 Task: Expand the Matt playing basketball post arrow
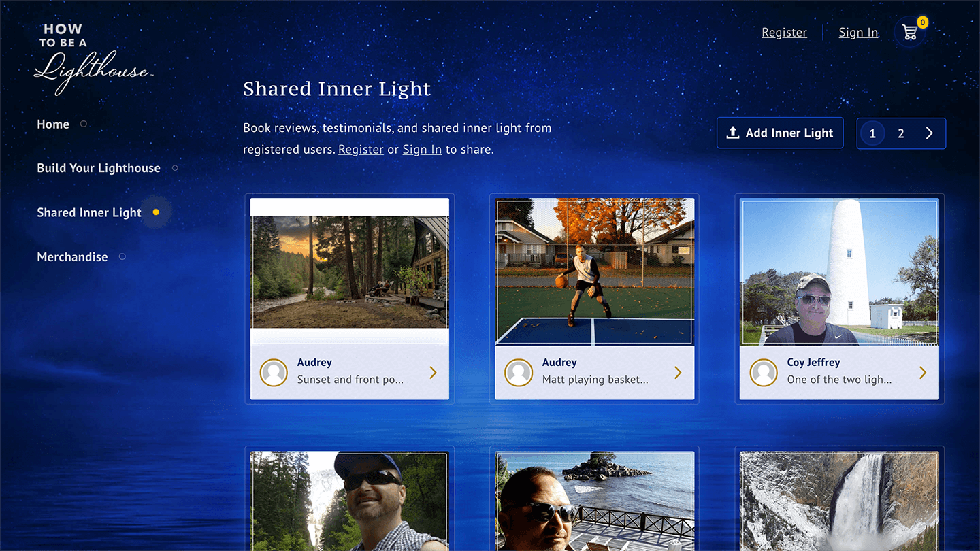coord(678,372)
